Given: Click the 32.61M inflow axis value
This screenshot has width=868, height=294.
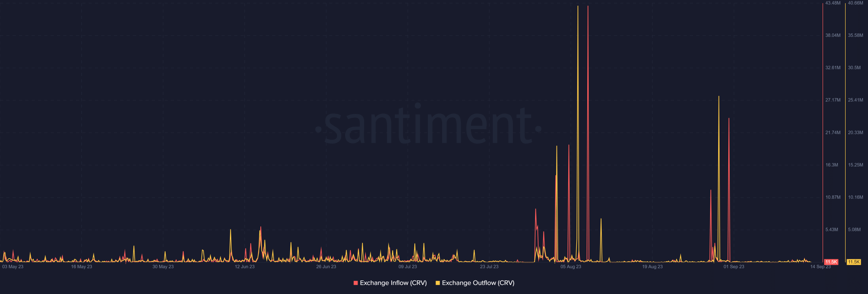Looking at the screenshot, I should (x=833, y=68).
